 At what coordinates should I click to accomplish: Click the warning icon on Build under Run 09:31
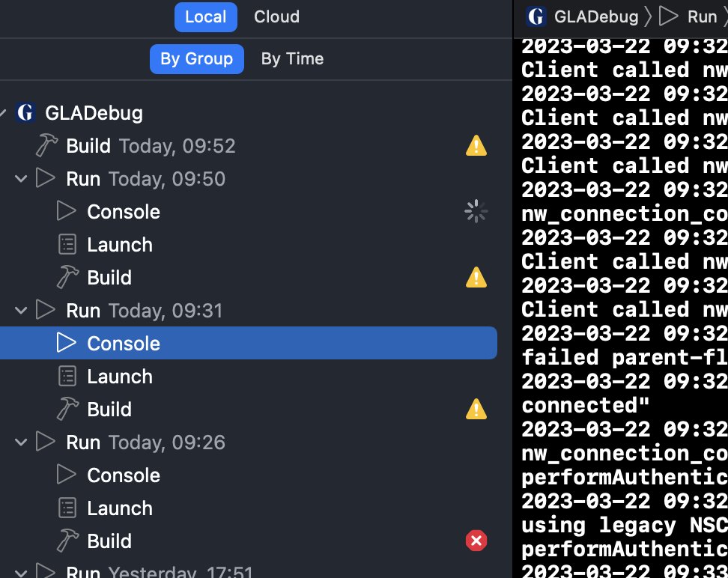click(476, 409)
